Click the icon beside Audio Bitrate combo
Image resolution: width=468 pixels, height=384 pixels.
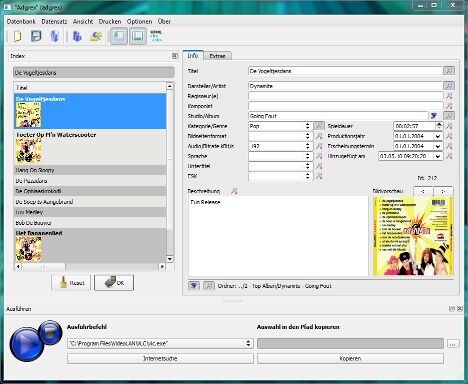pyautogui.click(x=319, y=146)
